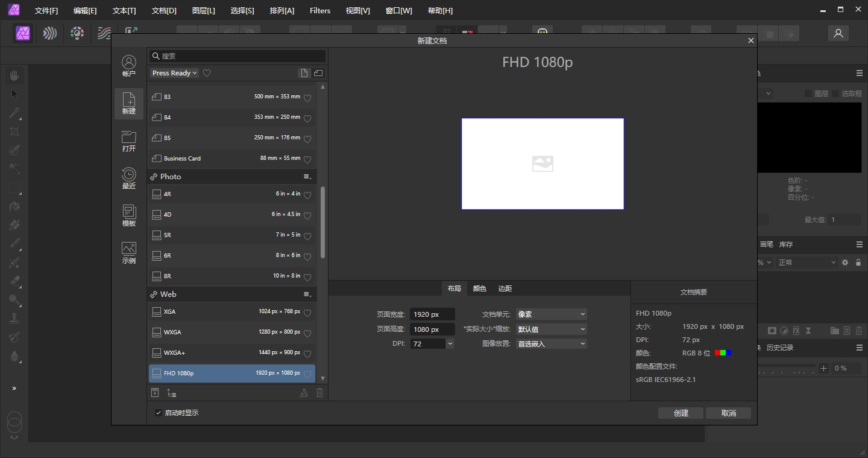
Task: Click the layer settings gear icon
Action: [845, 262]
